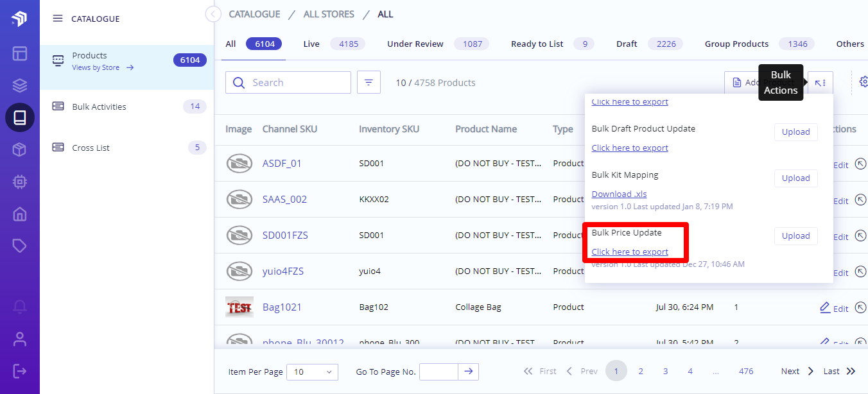Viewport: 868px width, 394px height.
Task: Click the logout icon in sidebar
Action: pos(19,371)
